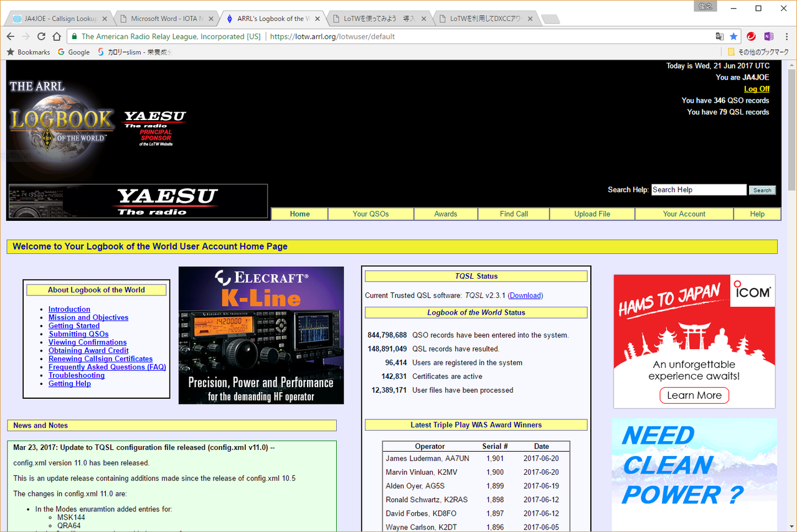Image resolution: width=797 pixels, height=532 pixels.
Task: Click the Search button next to Search Help
Action: [x=762, y=190]
